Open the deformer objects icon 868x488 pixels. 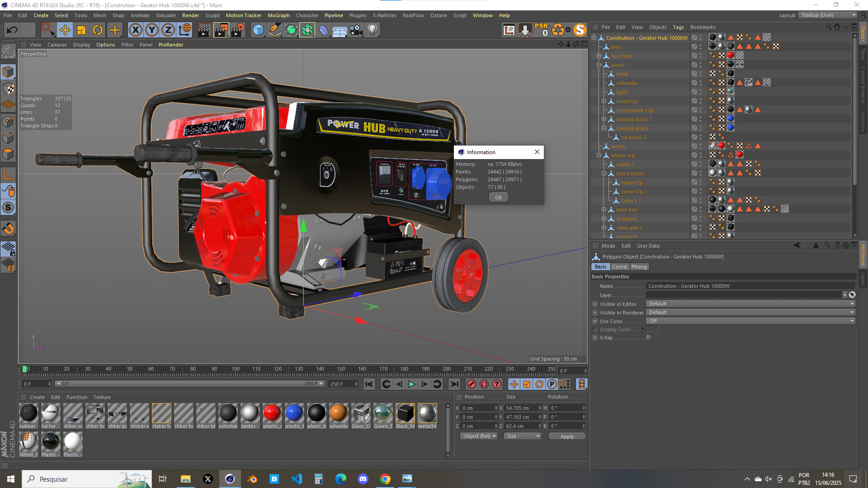coord(324,30)
